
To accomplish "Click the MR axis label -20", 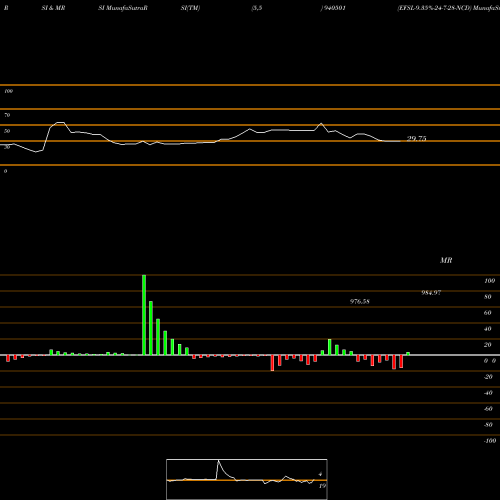I will coord(488,377).
